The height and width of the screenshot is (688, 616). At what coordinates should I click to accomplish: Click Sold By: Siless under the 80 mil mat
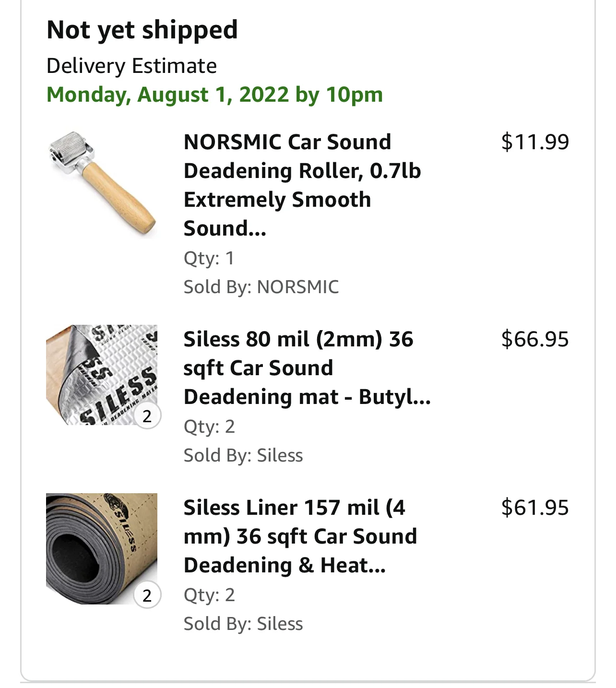click(x=243, y=455)
